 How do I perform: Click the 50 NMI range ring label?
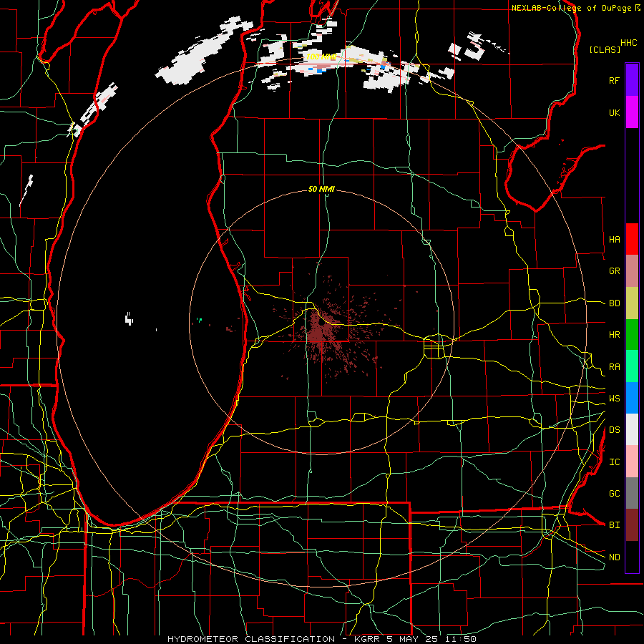pyautogui.click(x=321, y=189)
